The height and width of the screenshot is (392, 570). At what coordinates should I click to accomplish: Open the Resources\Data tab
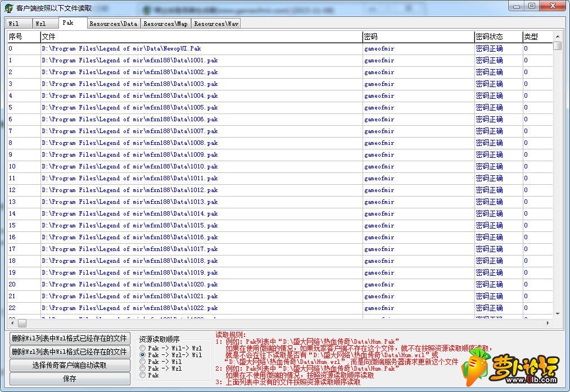[x=114, y=24]
